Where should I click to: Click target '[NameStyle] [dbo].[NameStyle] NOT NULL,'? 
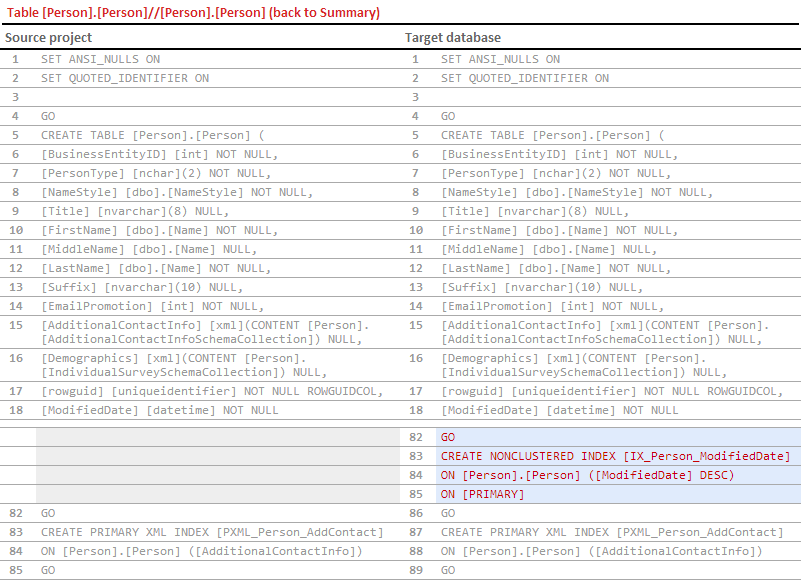point(577,192)
